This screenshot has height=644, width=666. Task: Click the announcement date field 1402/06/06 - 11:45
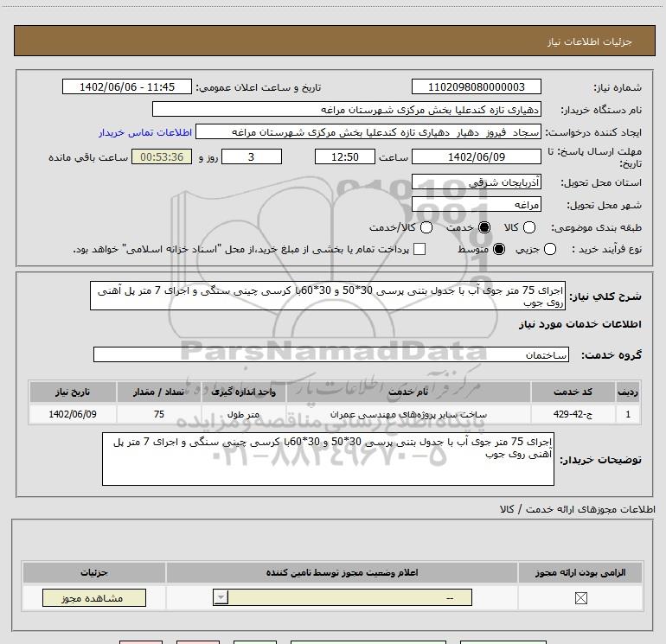(x=127, y=86)
